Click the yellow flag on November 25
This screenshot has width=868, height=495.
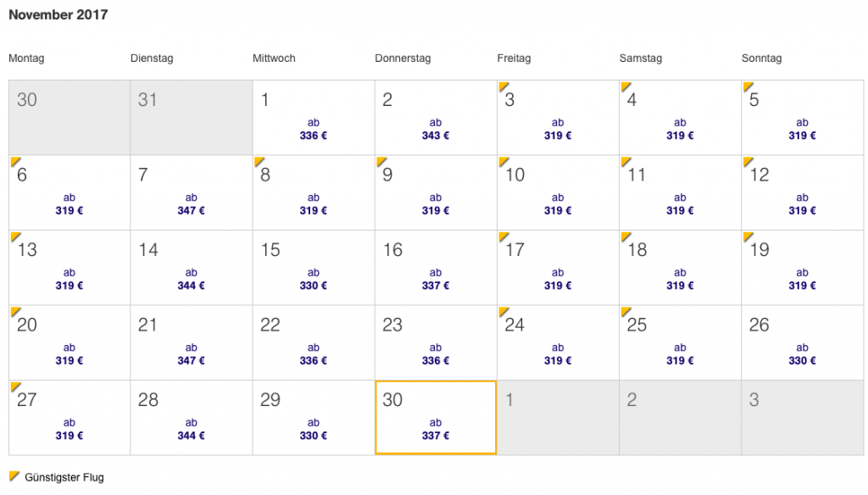point(626,312)
